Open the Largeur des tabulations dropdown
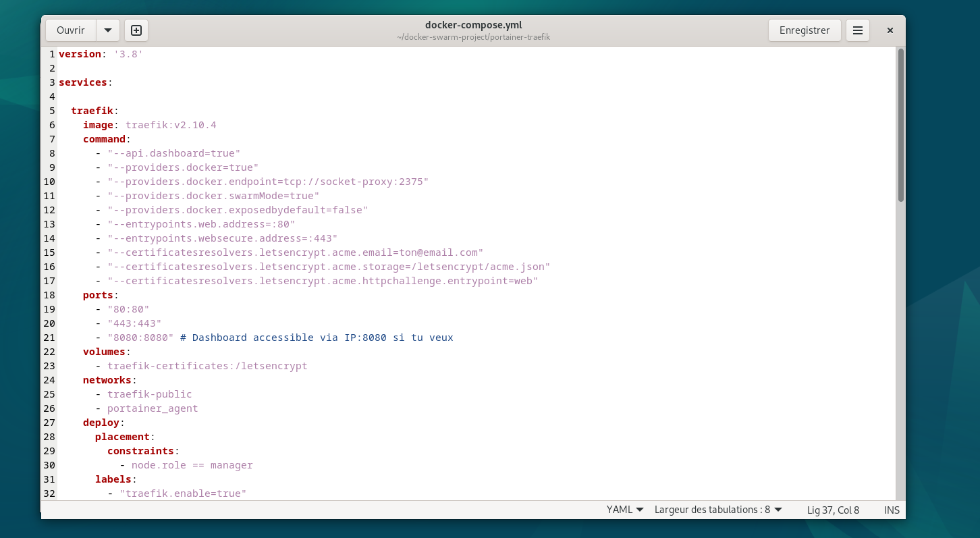This screenshot has width=980, height=538. coord(718,510)
